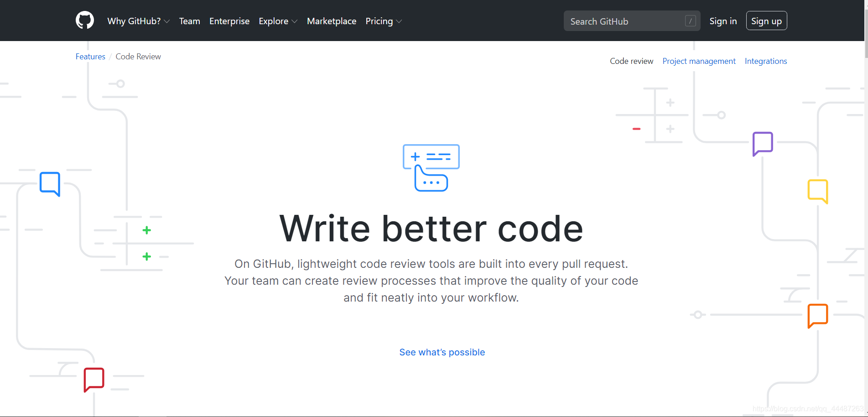Switch to the Integrations tab

pyautogui.click(x=766, y=61)
